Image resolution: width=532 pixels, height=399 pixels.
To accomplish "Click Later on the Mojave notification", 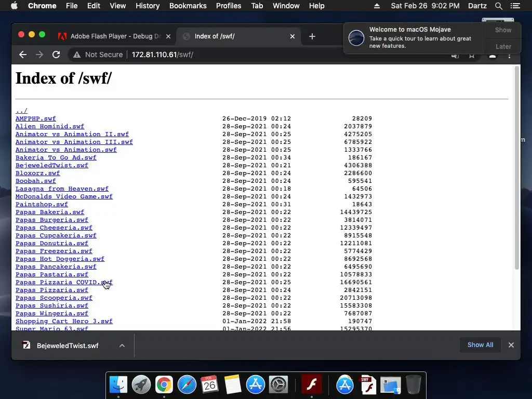I will pos(503,46).
